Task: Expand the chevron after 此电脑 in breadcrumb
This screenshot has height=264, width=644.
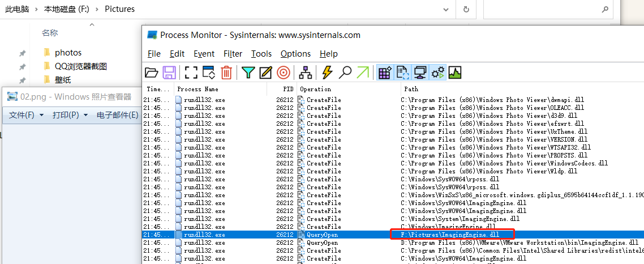Action: (x=37, y=9)
